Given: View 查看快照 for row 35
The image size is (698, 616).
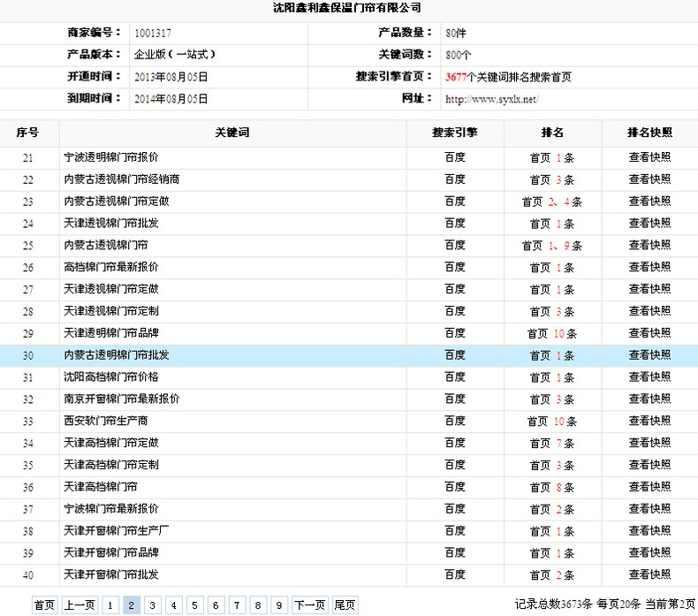Looking at the screenshot, I should point(649,465).
